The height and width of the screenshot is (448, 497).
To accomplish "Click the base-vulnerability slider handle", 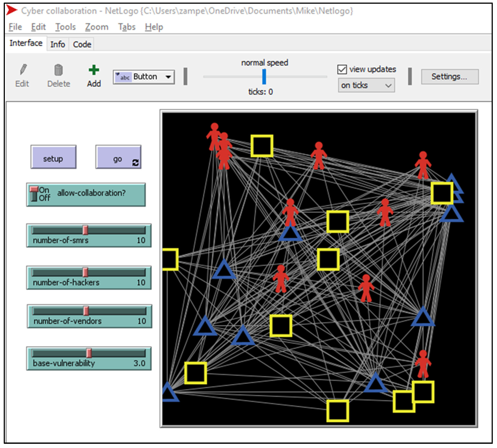I will tap(89, 353).
